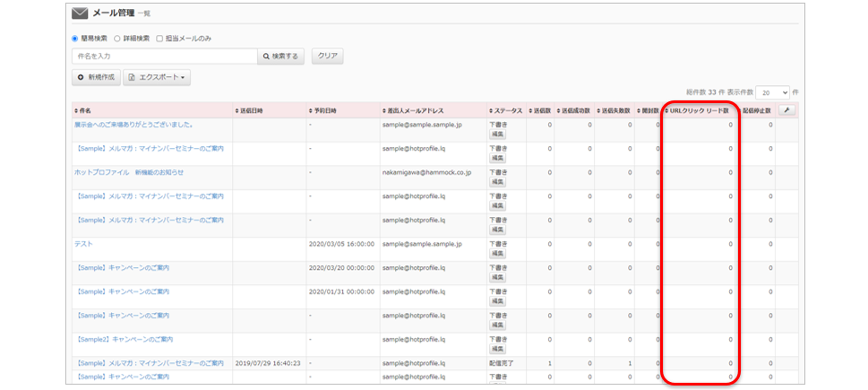Image resolution: width=868 pixels, height=390 pixels.
Task: Open the ホットプロファイル 新機能のお知らせ mail
Action: coord(128,172)
